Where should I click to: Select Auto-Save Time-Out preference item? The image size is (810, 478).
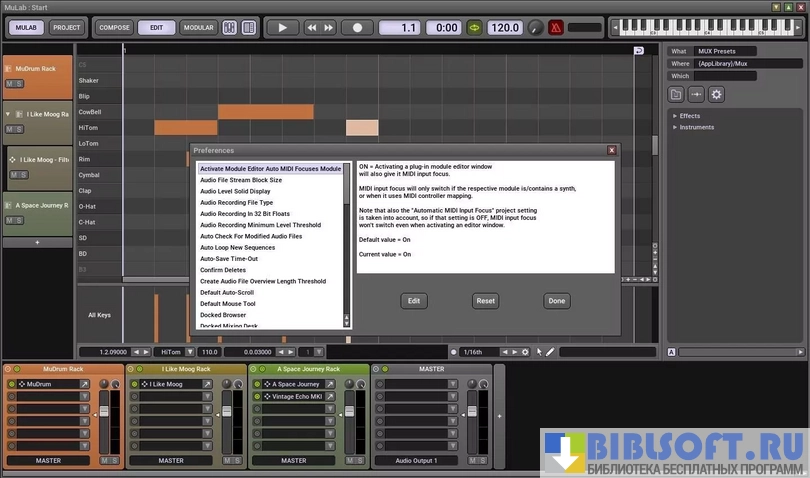229,259
